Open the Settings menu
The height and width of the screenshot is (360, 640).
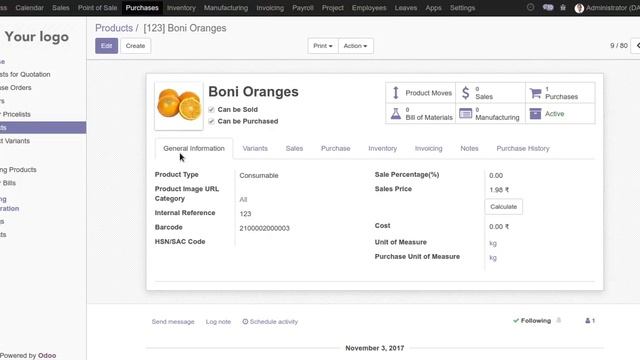pos(462,8)
